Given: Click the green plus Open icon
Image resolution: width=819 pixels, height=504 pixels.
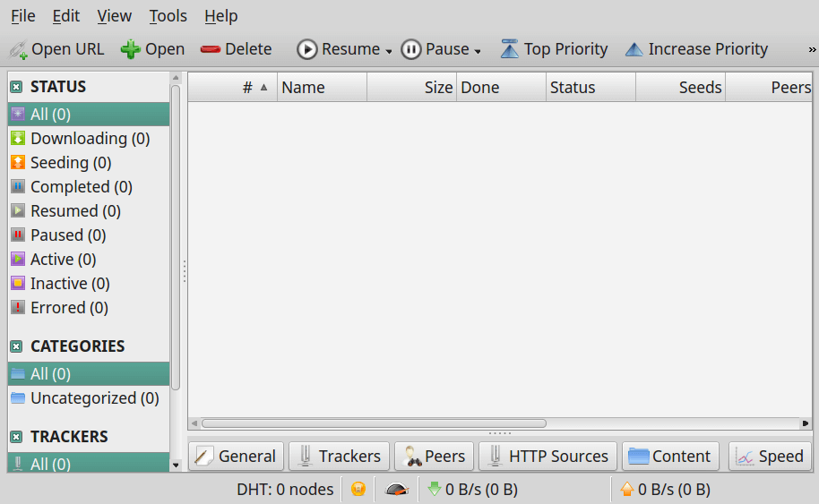Looking at the screenshot, I should tap(130, 49).
